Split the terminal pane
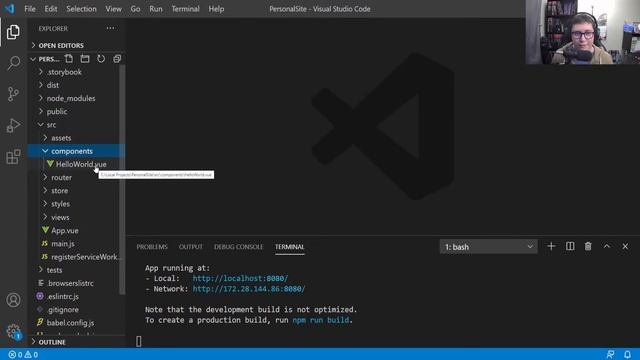640x360 pixels. [x=570, y=246]
